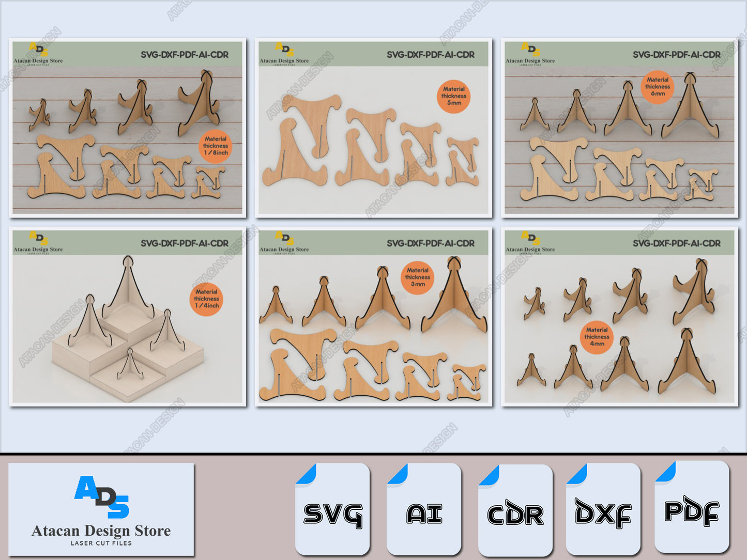Image resolution: width=747 pixels, height=560 pixels.
Task: Click 'SVG-DXF-PDF-AI-CDR' text in the 1/8inch panel
Action: [x=185, y=55]
